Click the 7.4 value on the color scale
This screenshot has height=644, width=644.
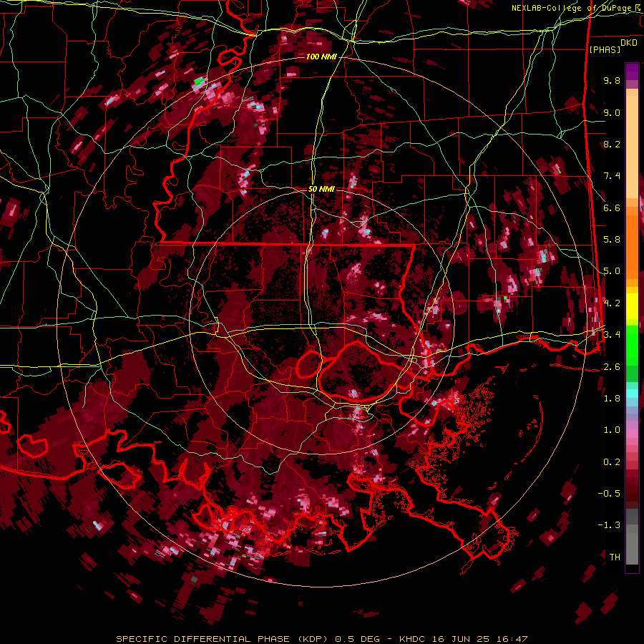coord(612,176)
